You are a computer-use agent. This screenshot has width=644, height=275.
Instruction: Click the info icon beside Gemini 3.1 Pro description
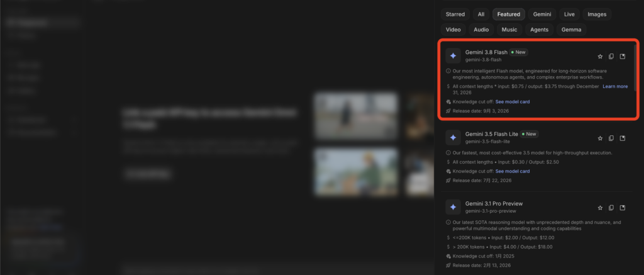point(448,222)
